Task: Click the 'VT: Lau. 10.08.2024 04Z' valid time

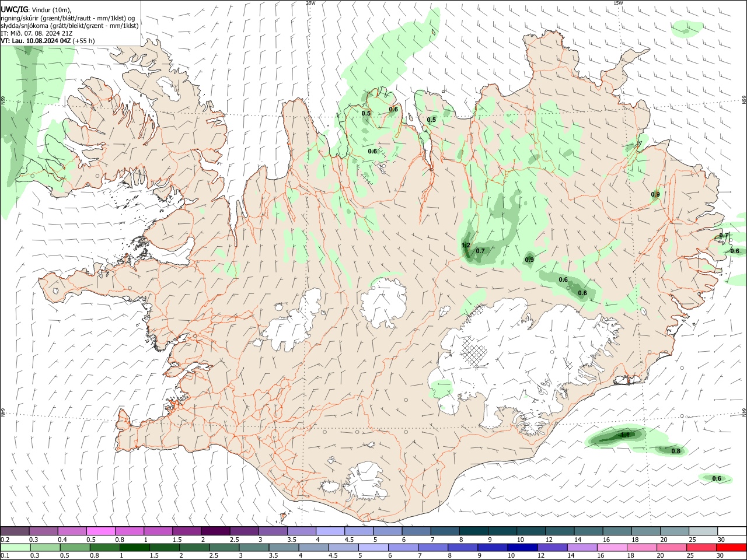Action: (x=36, y=41)
